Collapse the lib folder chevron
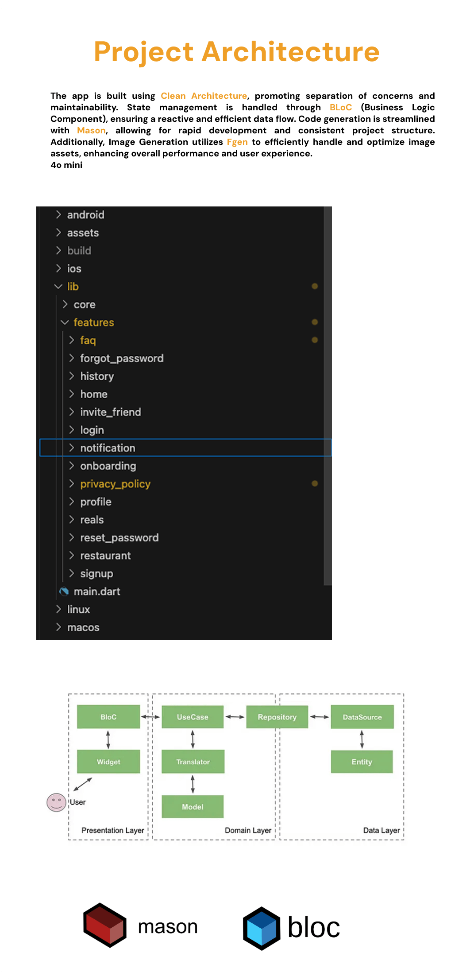Screen dimensions: 474x980 point(58,287)
